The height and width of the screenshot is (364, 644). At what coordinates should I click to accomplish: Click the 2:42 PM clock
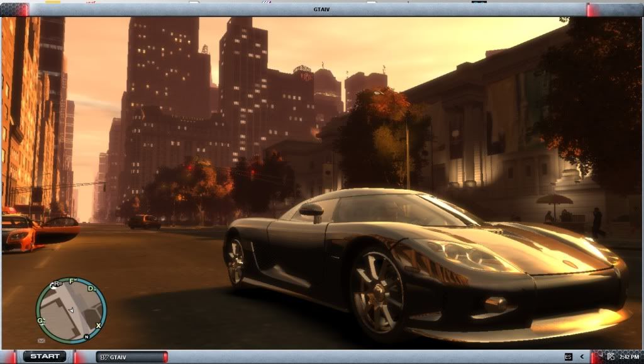pos(628,357)
